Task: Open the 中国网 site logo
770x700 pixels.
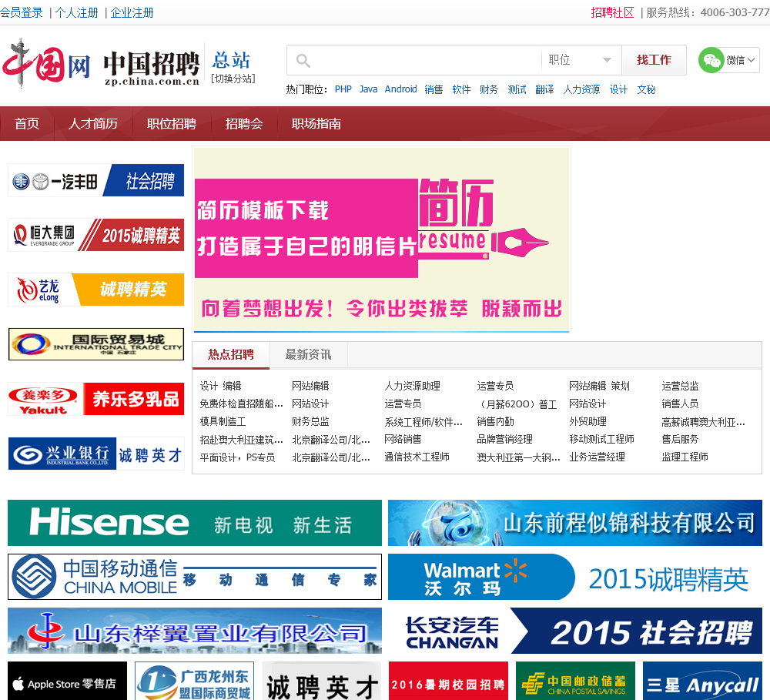Action: point(47,63)
